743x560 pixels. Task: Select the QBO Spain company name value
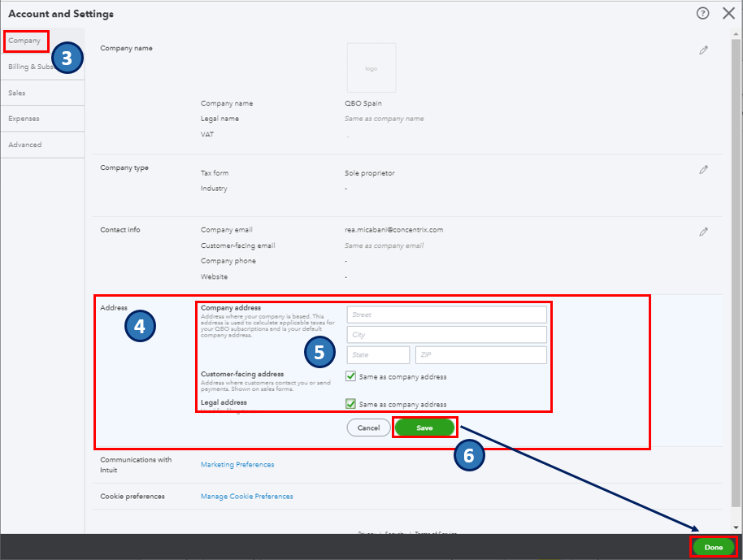pyautogui.click(x=363, y=103)
